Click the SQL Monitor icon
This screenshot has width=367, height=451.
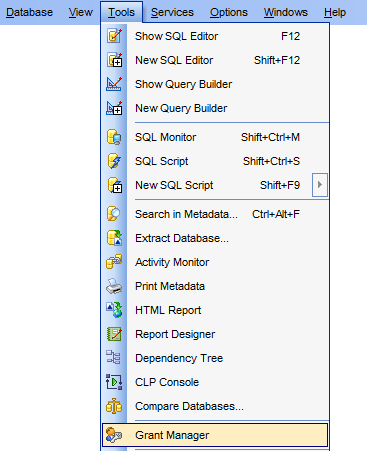coord(114,137)
